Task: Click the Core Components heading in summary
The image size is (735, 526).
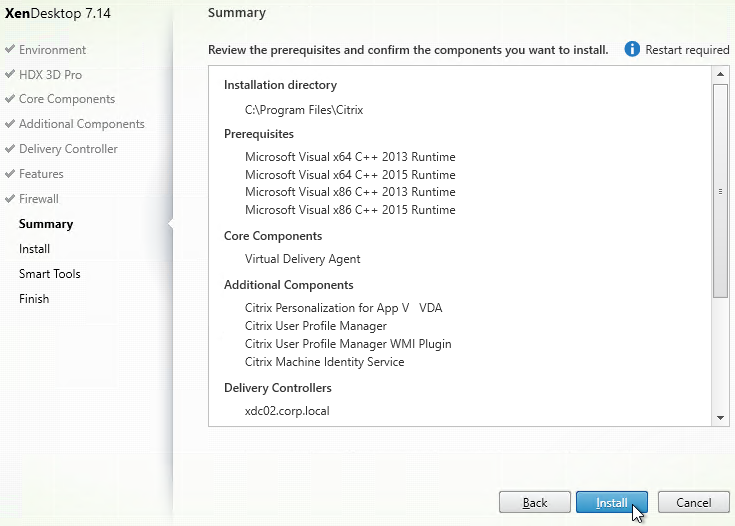Action: [x=273, y=236]
